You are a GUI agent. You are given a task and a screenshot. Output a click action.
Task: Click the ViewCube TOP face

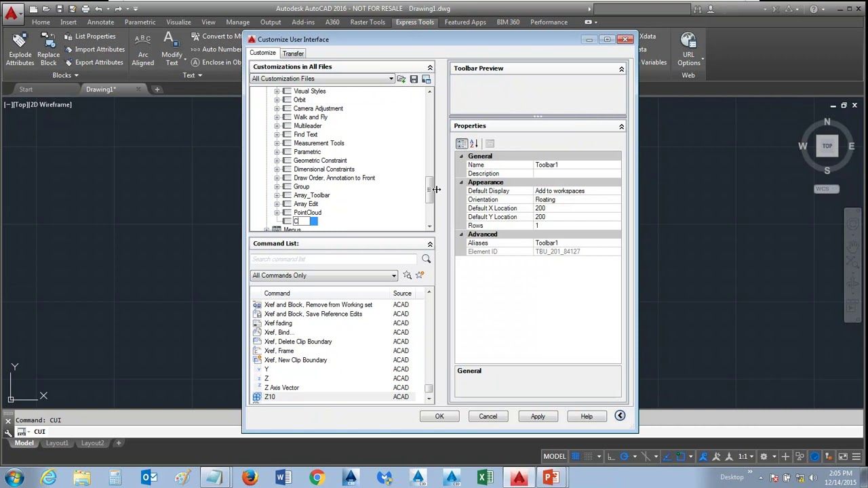coord(827,146)
